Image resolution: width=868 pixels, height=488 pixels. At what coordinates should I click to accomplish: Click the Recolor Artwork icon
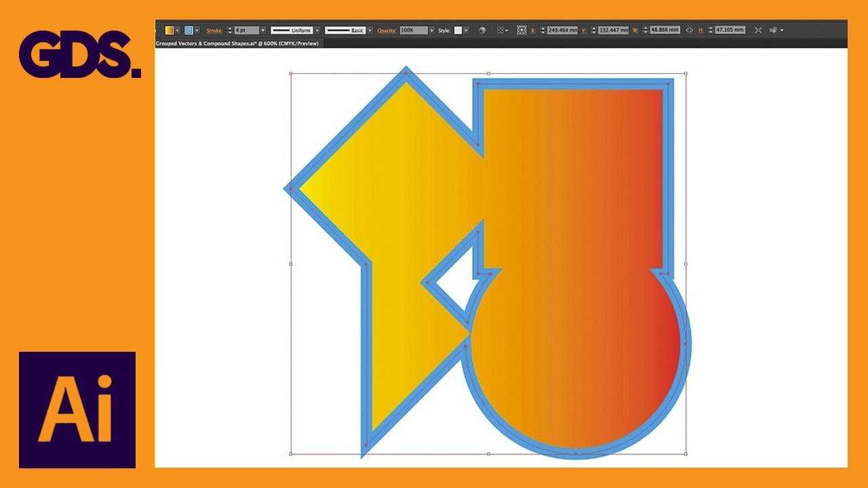482,30
